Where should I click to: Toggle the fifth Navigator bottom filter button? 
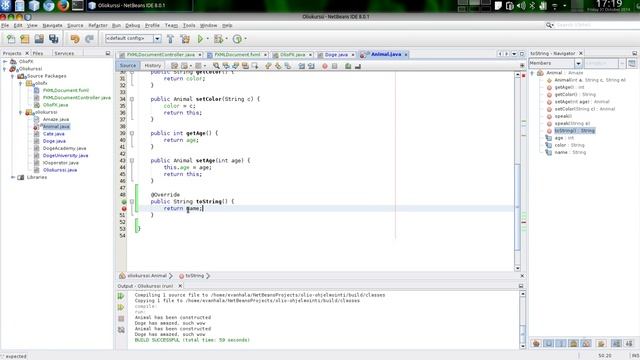click(x=586, y=343)
